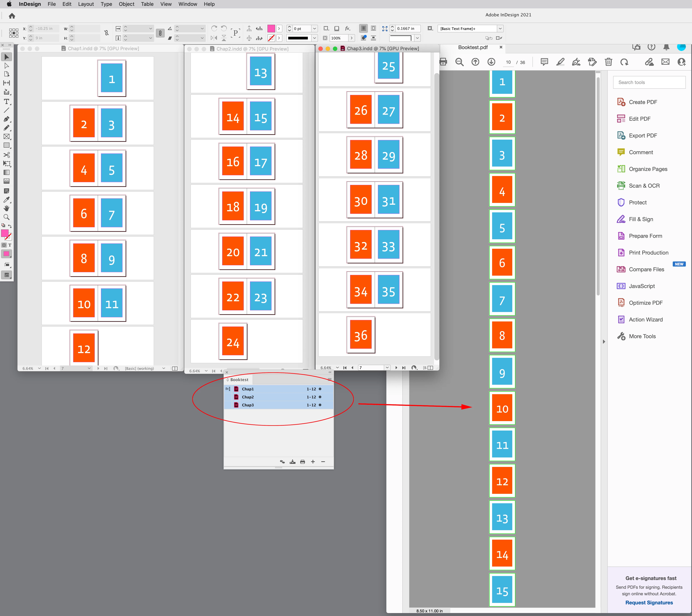Toggle the style source indicator beside Chap1
Screen dimensions: 692x616
click(228, 389)
